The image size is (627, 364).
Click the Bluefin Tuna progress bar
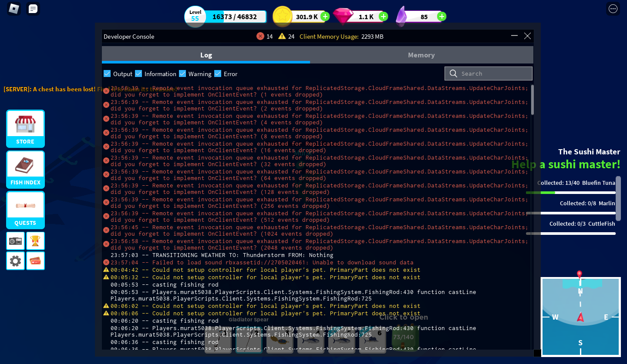[571, 192]
